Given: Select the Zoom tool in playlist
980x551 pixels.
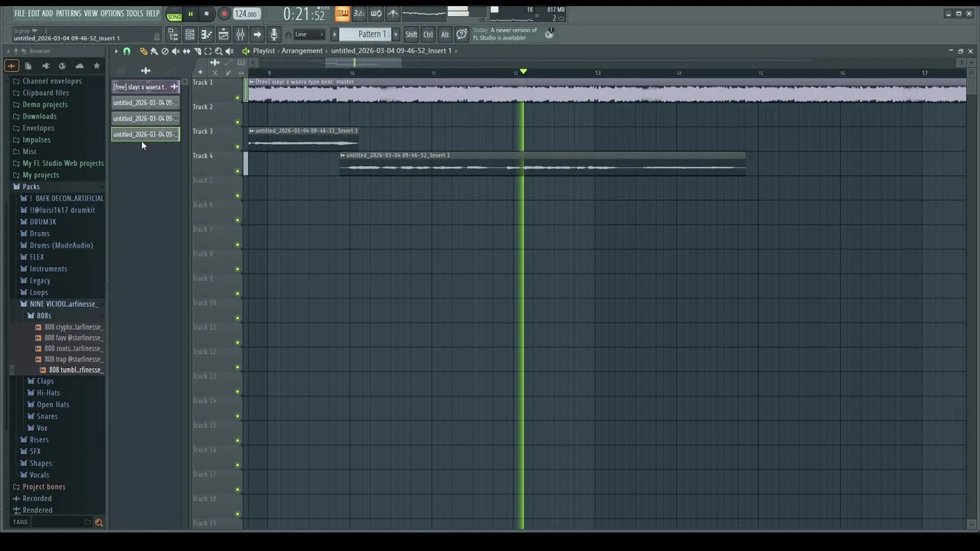Looking at the screenshot, I should click(218, 51).
